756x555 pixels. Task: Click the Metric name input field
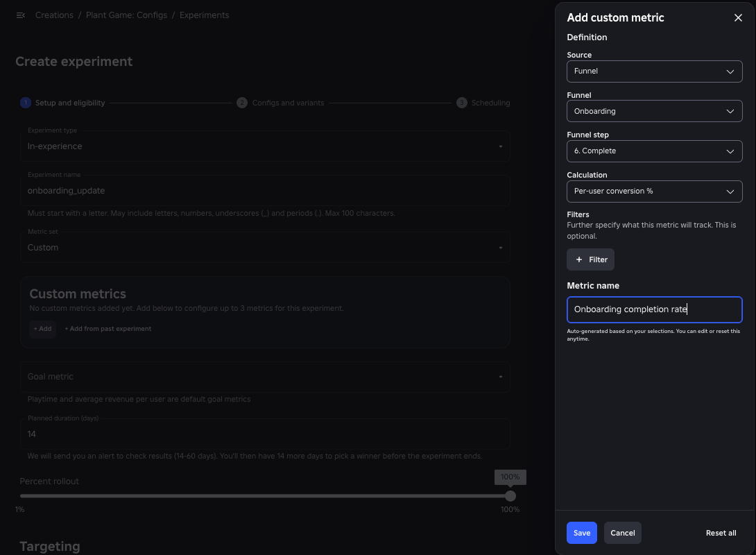coord(654,309)
